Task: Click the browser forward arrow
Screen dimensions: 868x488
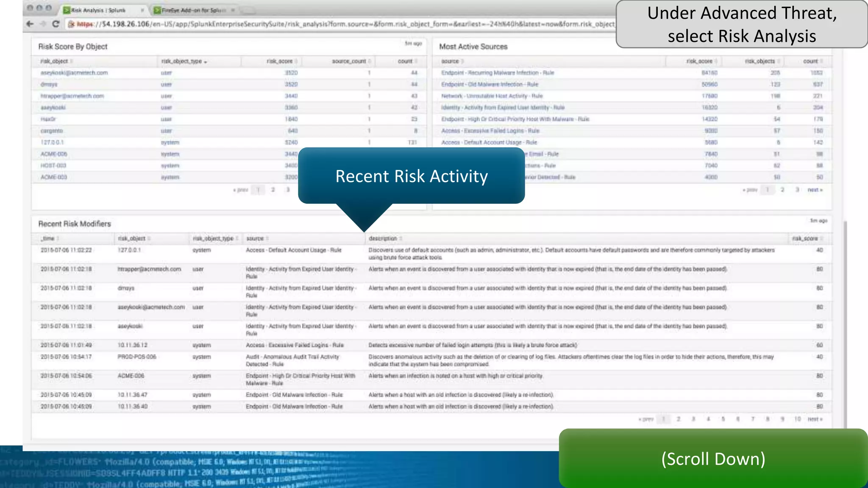Action: (x=43, y=24)
